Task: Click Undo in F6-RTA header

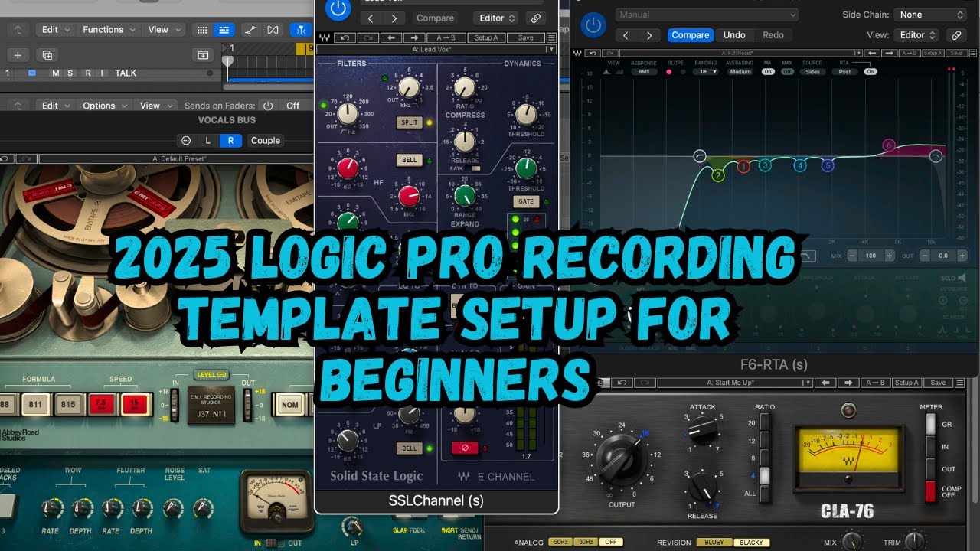Action: tap(734, 35)
